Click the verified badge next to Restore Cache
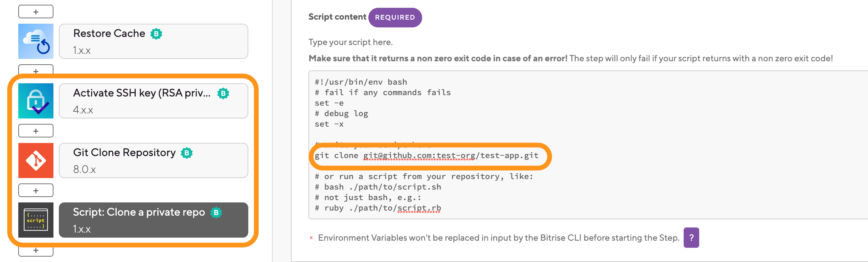 156,34
